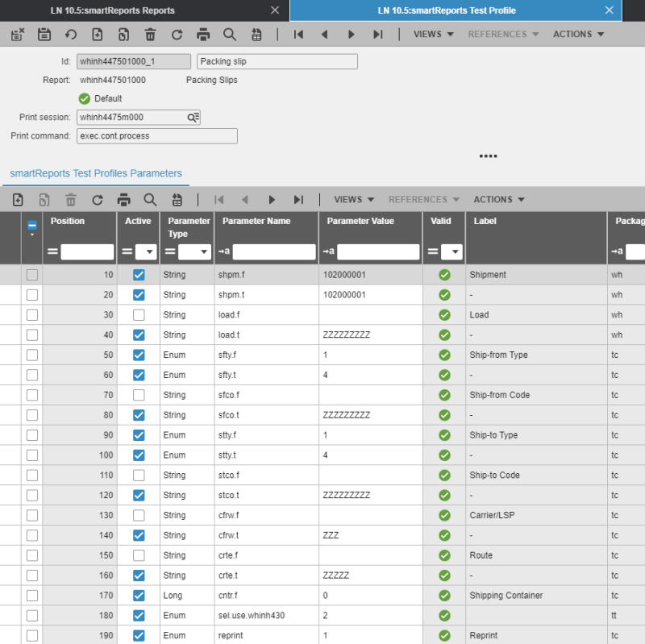This screenshot has width=645, height=644.
Task: Select LN 10.5:smartReports Test Profile tab
Action: tap(447, 10)
